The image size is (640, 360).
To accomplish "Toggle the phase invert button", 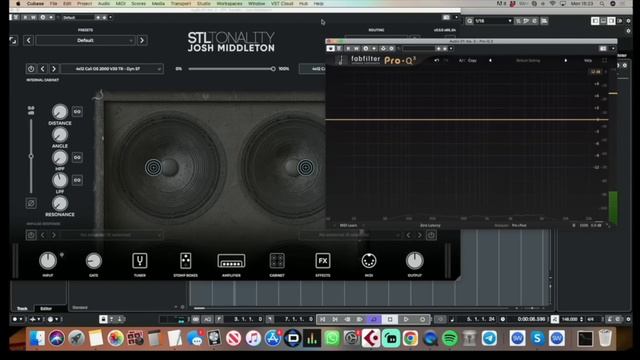I will click(x=31, y=203).
